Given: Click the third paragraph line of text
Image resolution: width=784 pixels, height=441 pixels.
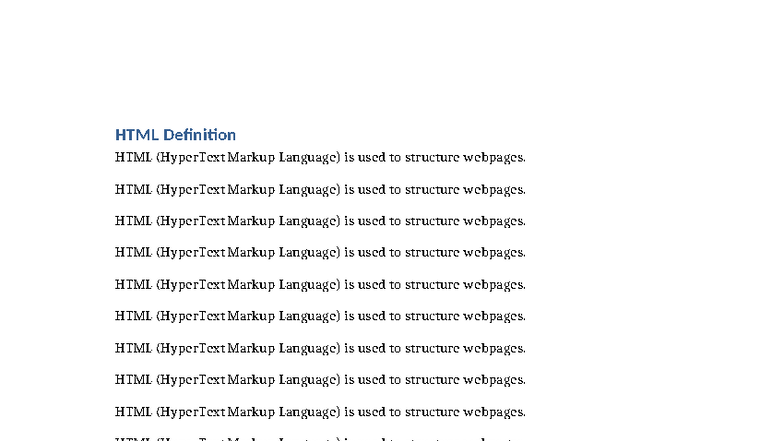Looking at the screenshot, I should tap(320, 221).
